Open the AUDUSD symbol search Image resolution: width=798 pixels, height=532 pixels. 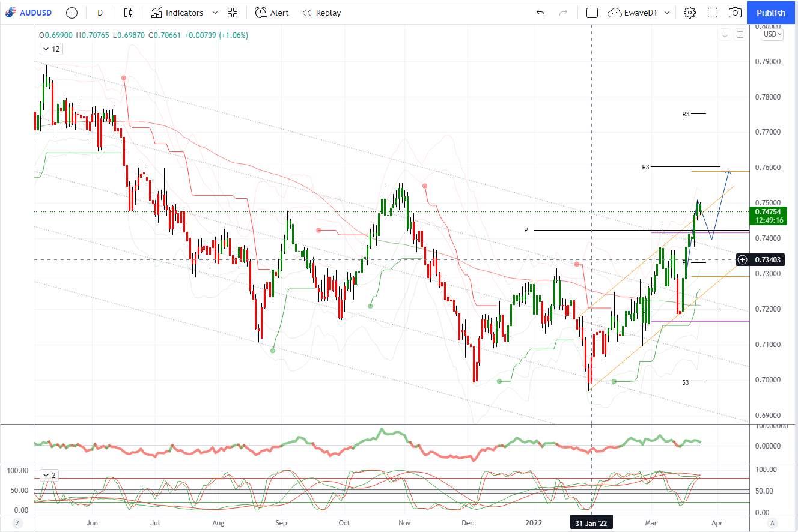[x=29, y=13]
